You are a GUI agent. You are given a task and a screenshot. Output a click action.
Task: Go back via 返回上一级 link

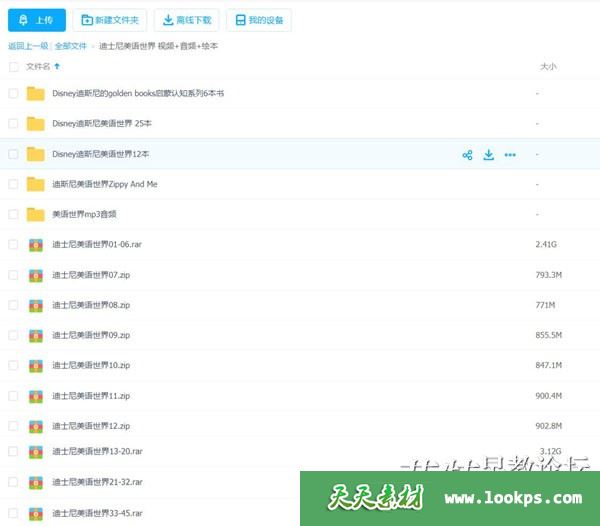coord(28,46)
